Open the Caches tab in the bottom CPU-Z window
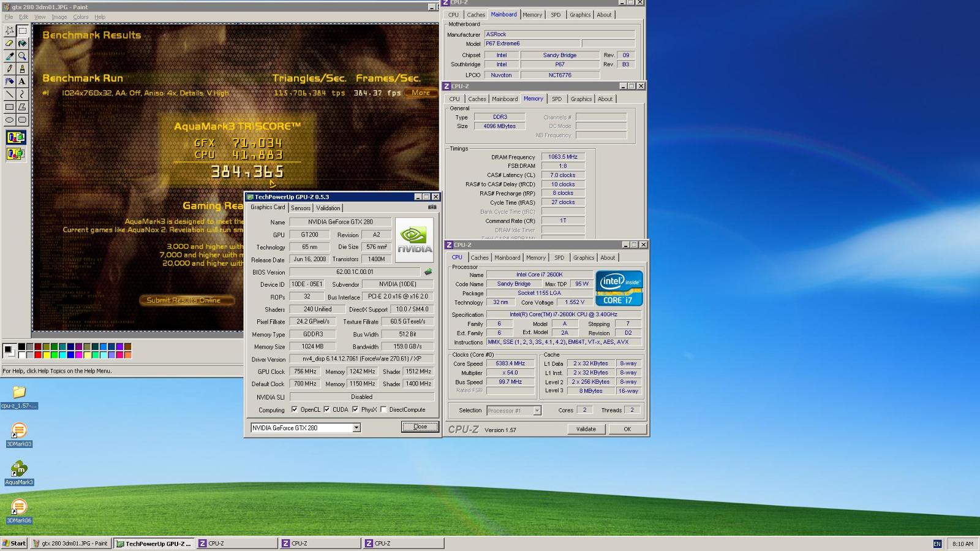Image resolution: width=980 pixels, height=551 pixels. [x=480, y=257]
